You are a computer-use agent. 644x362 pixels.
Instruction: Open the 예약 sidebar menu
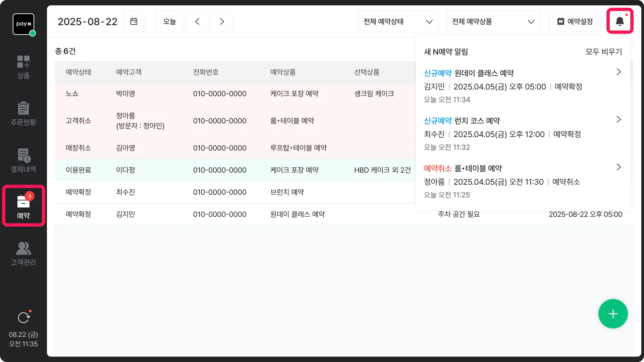pos(23,206)
